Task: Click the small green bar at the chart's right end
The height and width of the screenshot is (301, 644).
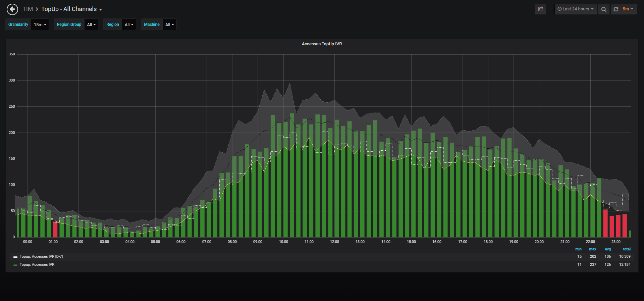Action: [x=630, y=234]
